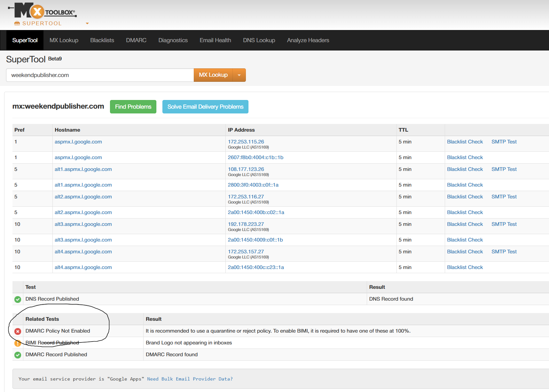Click the green Find Problems button

tap(133, 107)
